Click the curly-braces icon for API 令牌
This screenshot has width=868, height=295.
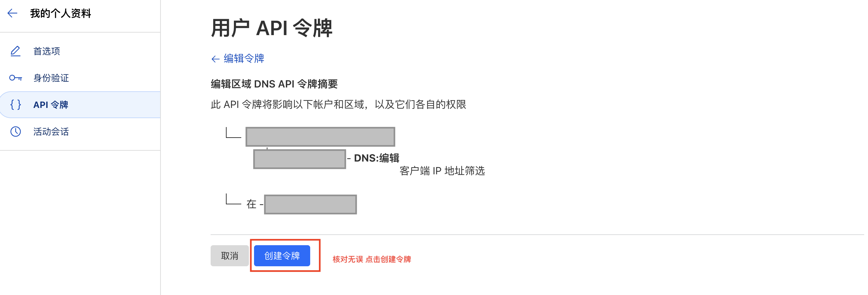tap(15, 104)
